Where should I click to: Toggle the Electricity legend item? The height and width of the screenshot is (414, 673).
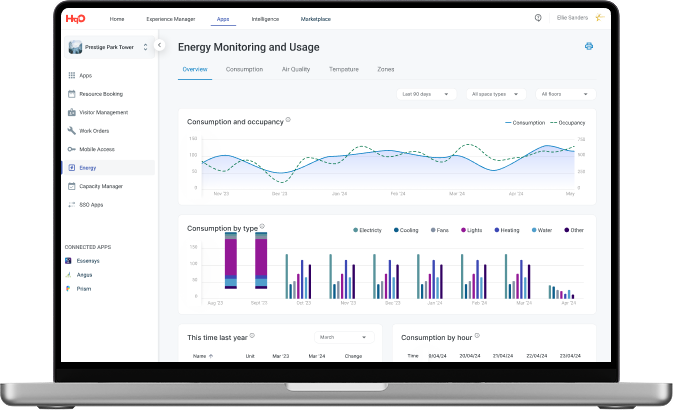point(367,230)
